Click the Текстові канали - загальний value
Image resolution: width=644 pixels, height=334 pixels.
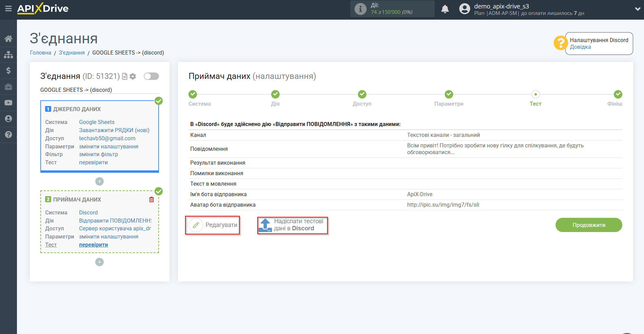[443, 135]
